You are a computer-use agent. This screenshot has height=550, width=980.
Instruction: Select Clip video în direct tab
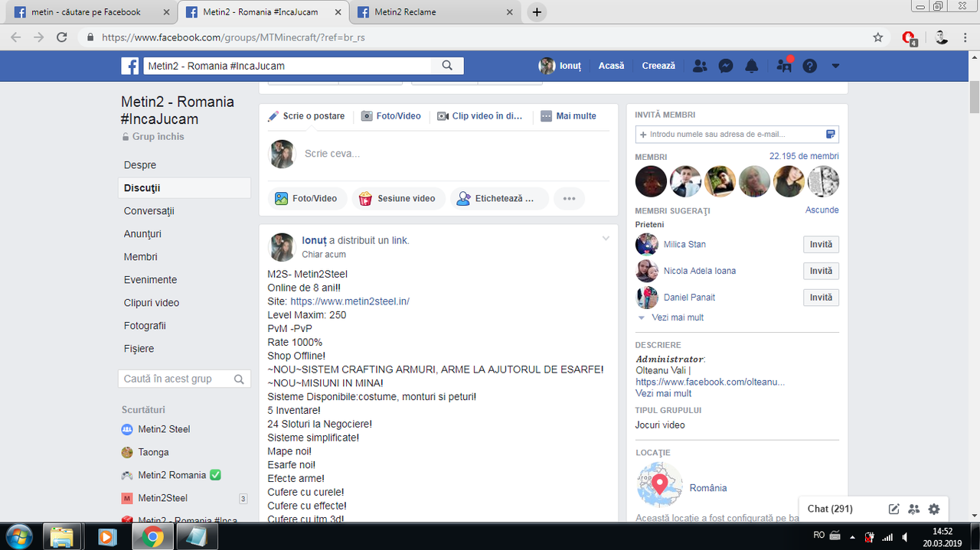tap(480, 116)
